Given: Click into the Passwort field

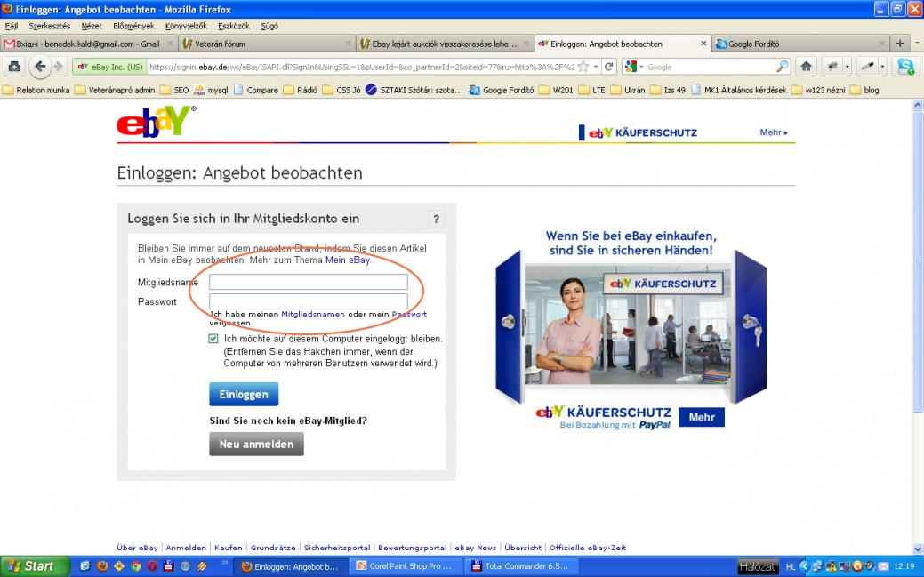Looking at the screenshot, I should coord(308,301).
